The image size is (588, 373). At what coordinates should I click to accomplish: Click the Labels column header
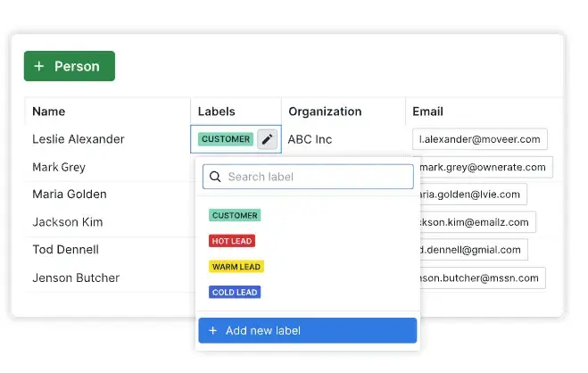tap(217, 112)
